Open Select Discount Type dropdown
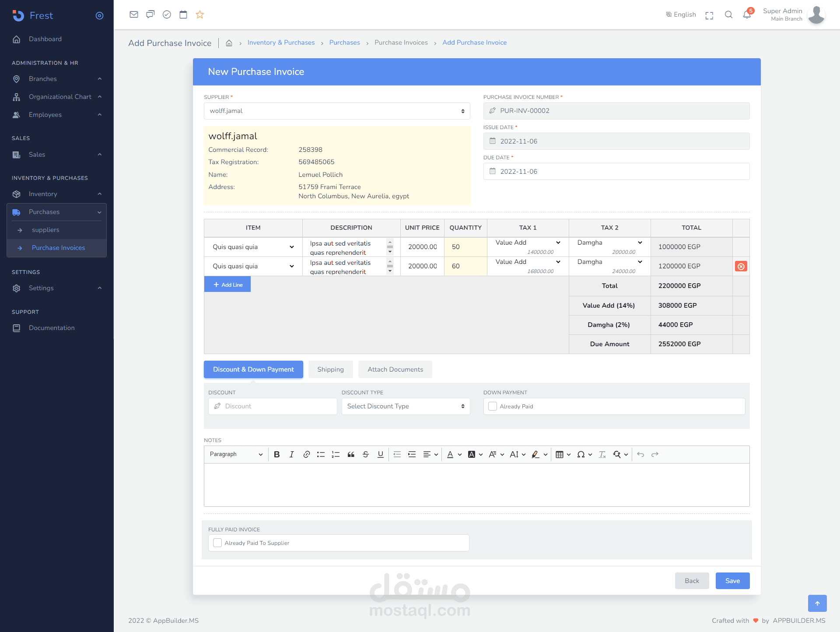The image size is (840, 632). point(405,406)
